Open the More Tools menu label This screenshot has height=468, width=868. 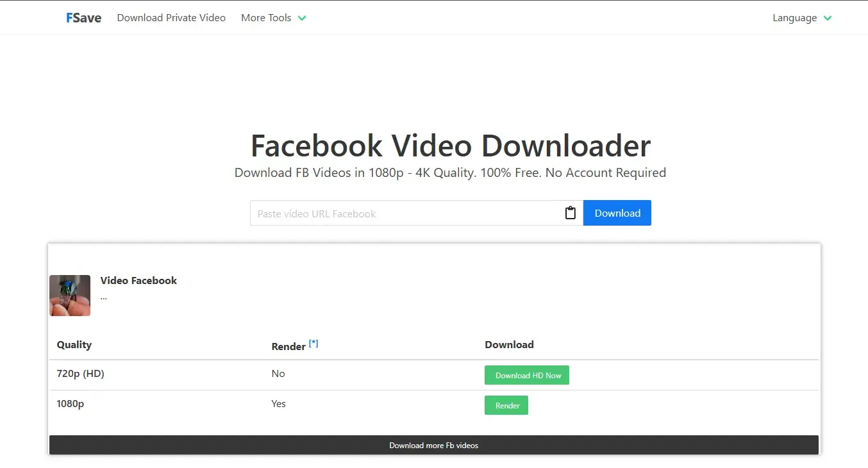pos(266,18)
